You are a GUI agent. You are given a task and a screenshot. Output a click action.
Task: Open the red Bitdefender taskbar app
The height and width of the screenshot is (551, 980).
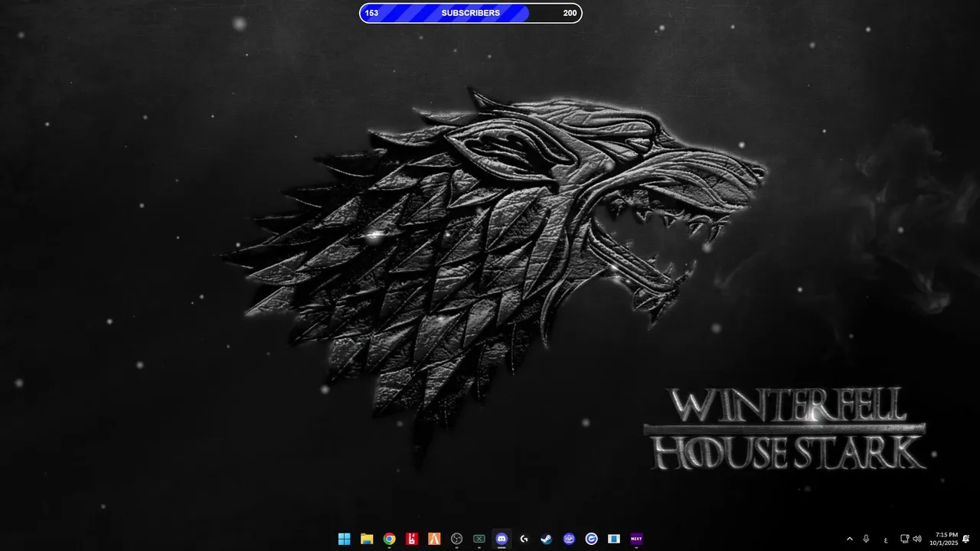click(412, 539)
